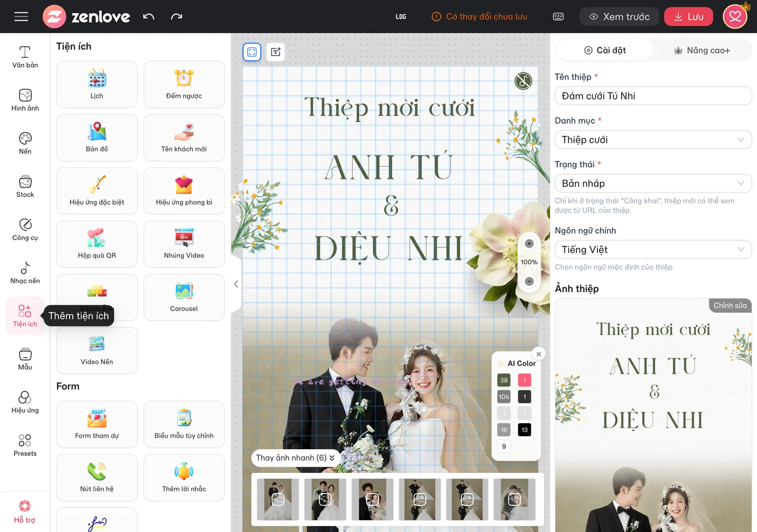Viewport: 757px width, 532px height.
Task: Collapse the left panel with arrow
Action: [236, 284]
